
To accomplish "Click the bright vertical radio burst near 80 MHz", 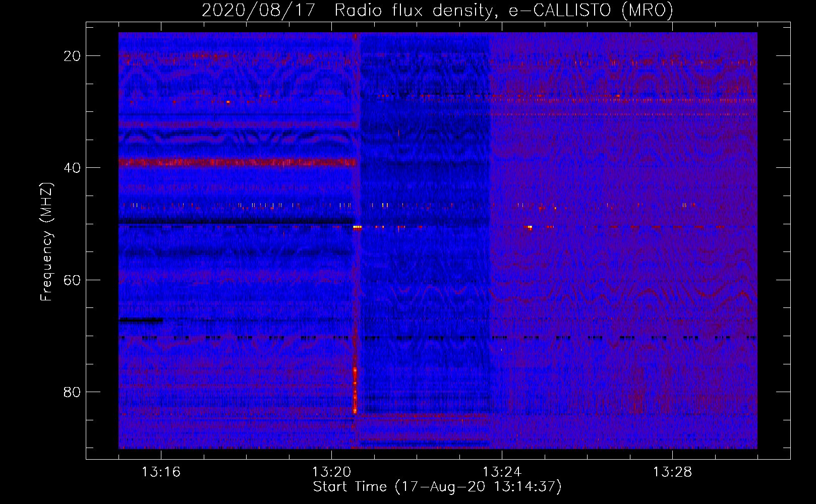I will [x=355, y=391].
